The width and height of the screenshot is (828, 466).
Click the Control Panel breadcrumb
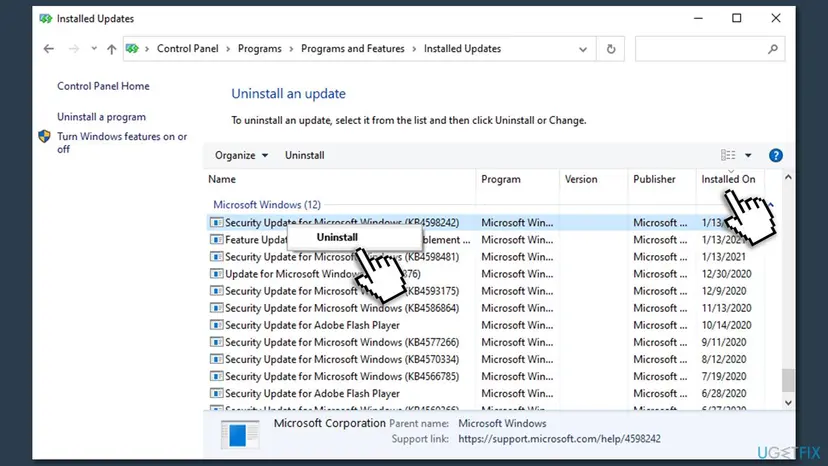[187, 49]
